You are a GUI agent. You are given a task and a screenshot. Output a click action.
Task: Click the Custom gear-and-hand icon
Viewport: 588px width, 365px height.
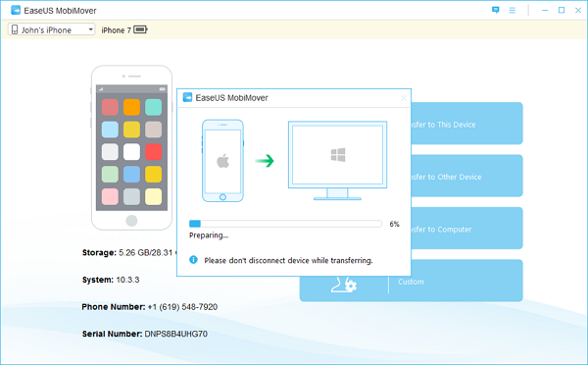point(344,285)
